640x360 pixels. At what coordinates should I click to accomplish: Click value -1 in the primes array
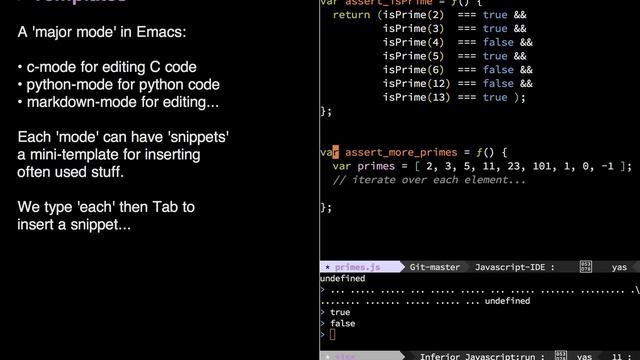click(607, 166)
